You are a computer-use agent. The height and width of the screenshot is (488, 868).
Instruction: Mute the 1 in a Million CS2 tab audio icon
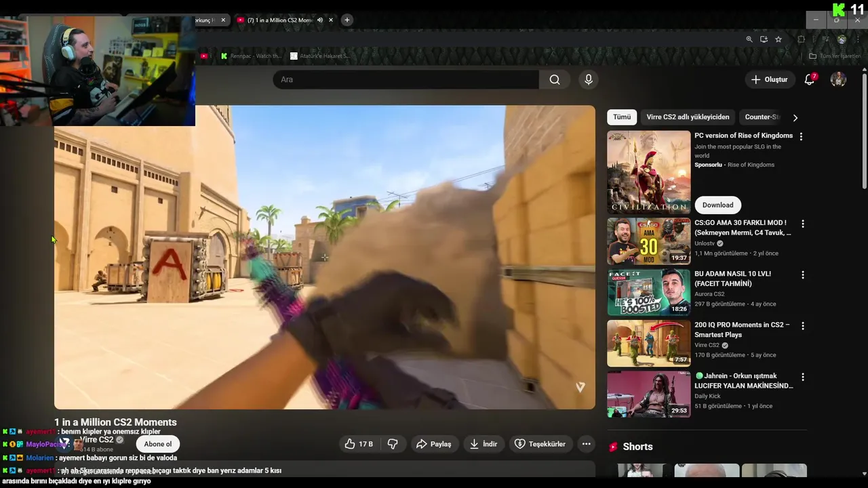320,20
